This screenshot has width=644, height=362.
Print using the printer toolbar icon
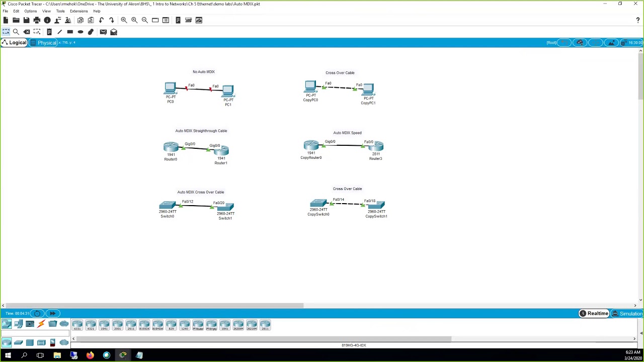pyautogui.click(x=37, y=20)
